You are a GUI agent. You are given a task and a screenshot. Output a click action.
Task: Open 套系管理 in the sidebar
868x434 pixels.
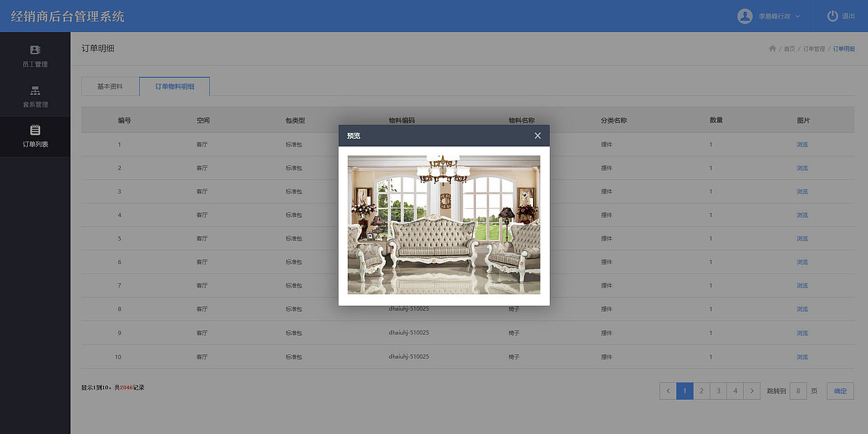tap(35, 96)
